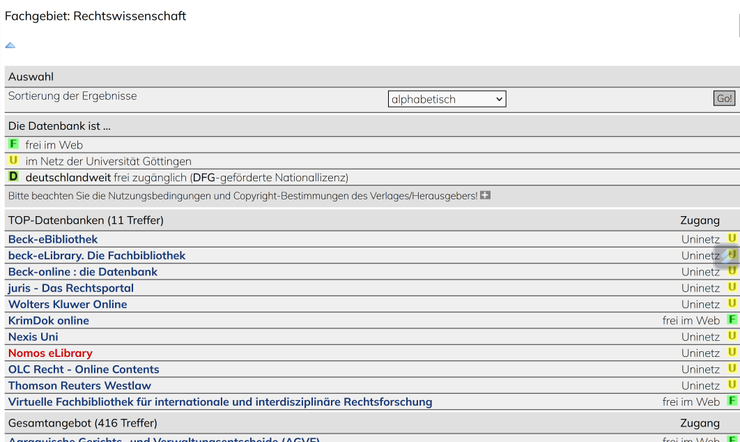The height and width of the screenshot is (442, 740).
Task: Click the green F icon for frei im Web legend
Action: coord(13,144)
